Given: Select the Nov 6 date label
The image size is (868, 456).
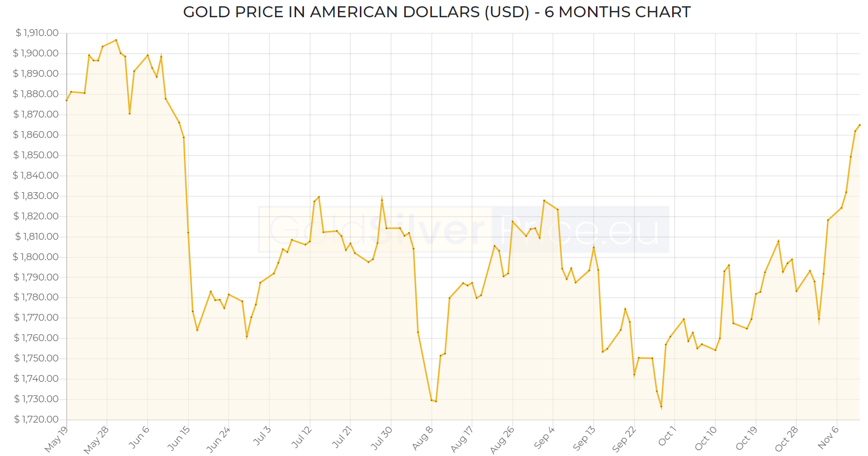Looking at the screenshot, I should click(x=828, y=437).
